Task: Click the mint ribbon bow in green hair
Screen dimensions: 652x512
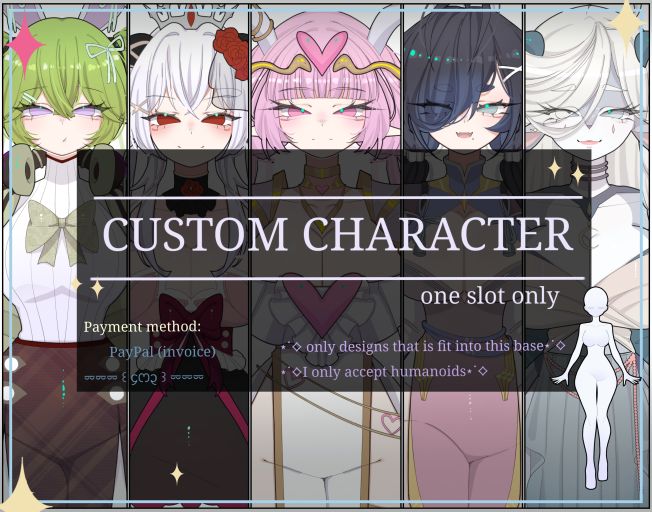Action: pos(106,56)
